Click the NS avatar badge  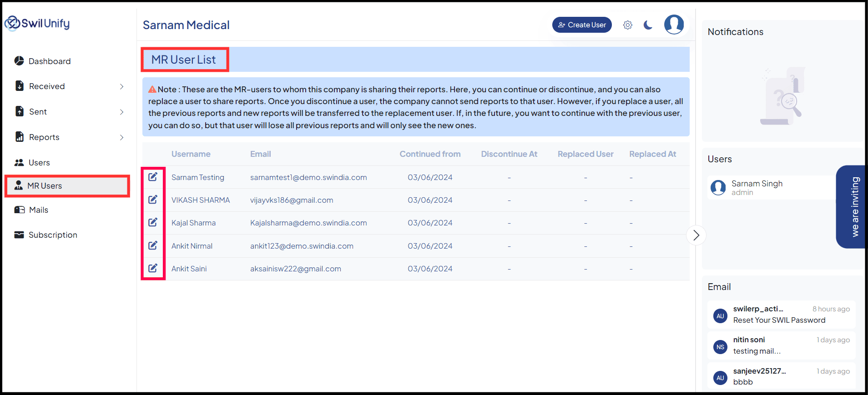tap(720, 347)
